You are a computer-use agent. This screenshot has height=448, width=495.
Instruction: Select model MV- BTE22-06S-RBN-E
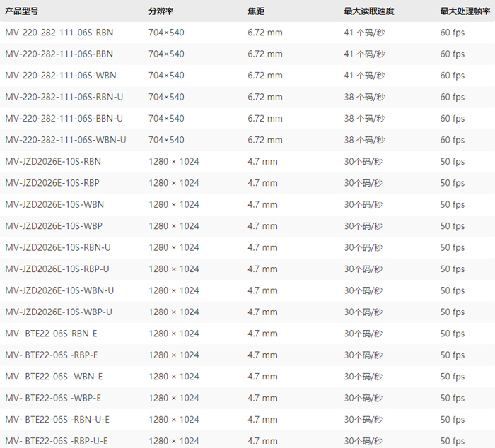click(51, 334)
